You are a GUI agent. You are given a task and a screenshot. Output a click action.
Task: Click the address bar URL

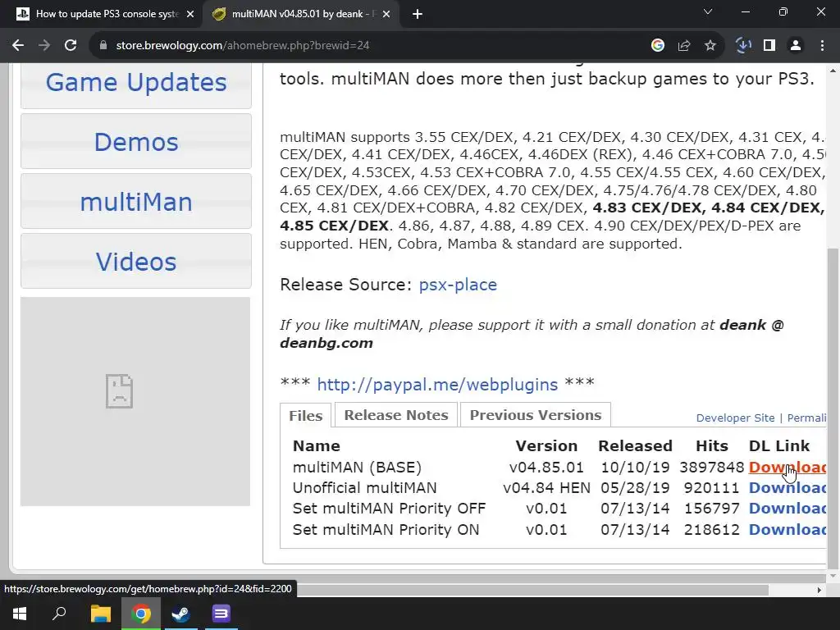[x=243, y=46]
